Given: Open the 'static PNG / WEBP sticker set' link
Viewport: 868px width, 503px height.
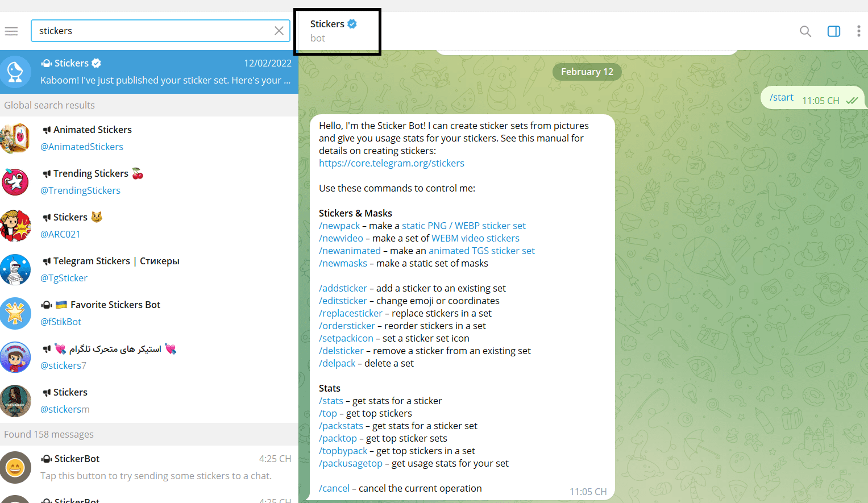Looking at the screenshot, I should click(464, 226).
